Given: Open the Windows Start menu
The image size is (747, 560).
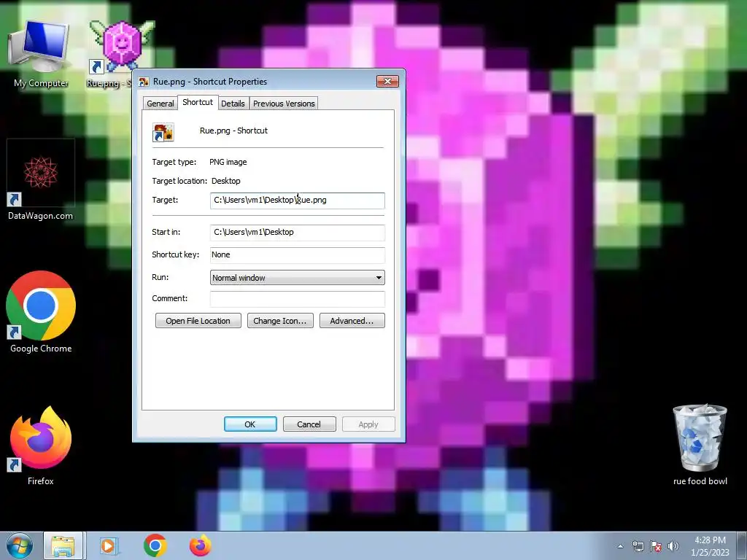Looking at the screenshot, I should [x=20, y=545].
